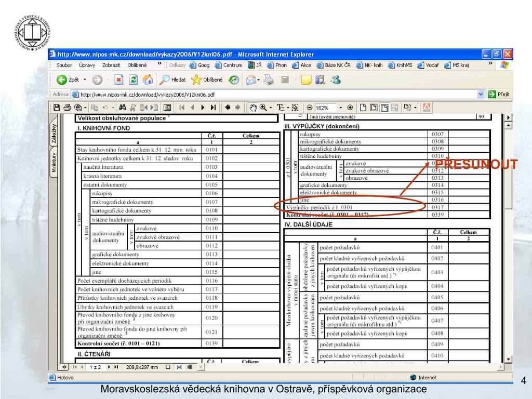The image size is (532, 399).
Task: Select the Snapshot graphics select tool
Action: [295, 108]
